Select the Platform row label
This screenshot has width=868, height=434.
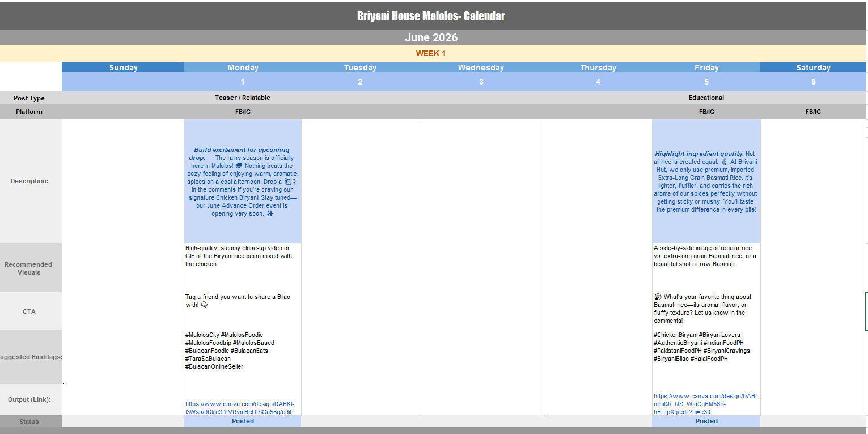[x=31, y=112]
